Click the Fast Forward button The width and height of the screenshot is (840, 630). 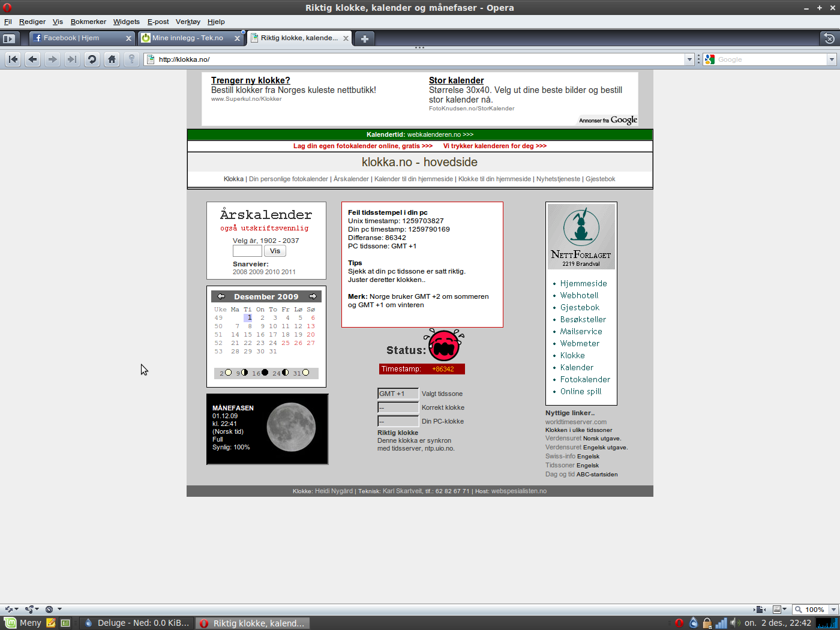click(x=72, y=59)
